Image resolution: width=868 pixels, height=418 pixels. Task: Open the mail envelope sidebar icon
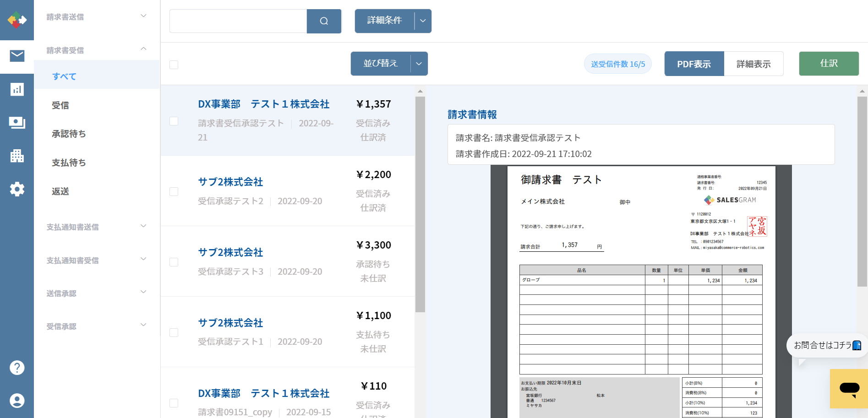click(x=17, y=56)
